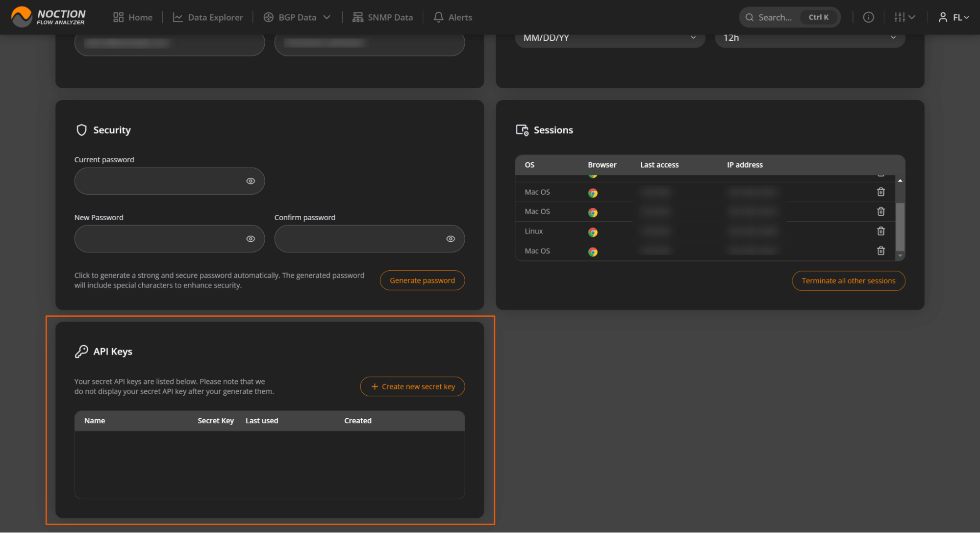
Task: Click the Browser column header
Action: pos(602,165)
